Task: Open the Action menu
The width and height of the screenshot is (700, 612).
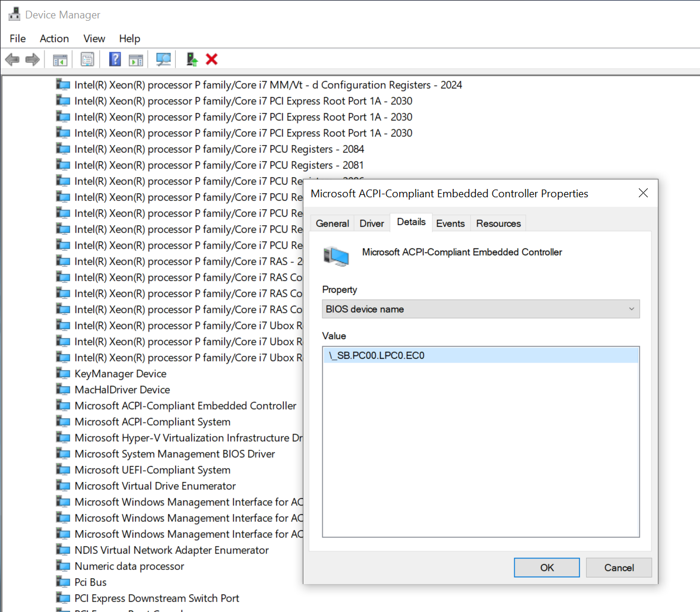Action: pyautogui.click(x=54, y=39)
